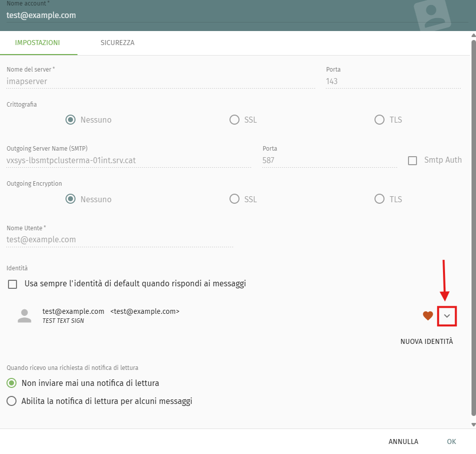Choose TLS for Outgoing Encryption
The width and height of the screenshot is (476, 454).
coord(379,199)
